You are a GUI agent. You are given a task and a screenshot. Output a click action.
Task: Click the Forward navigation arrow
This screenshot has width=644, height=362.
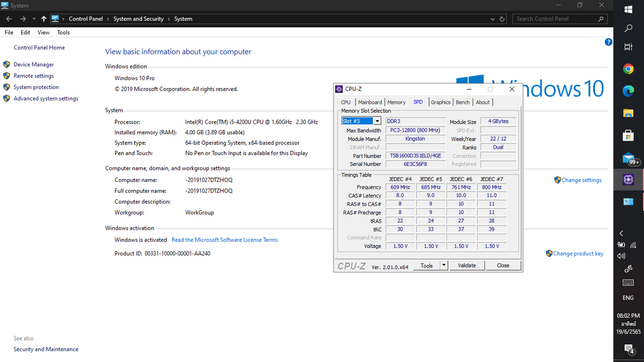(23, 19)
